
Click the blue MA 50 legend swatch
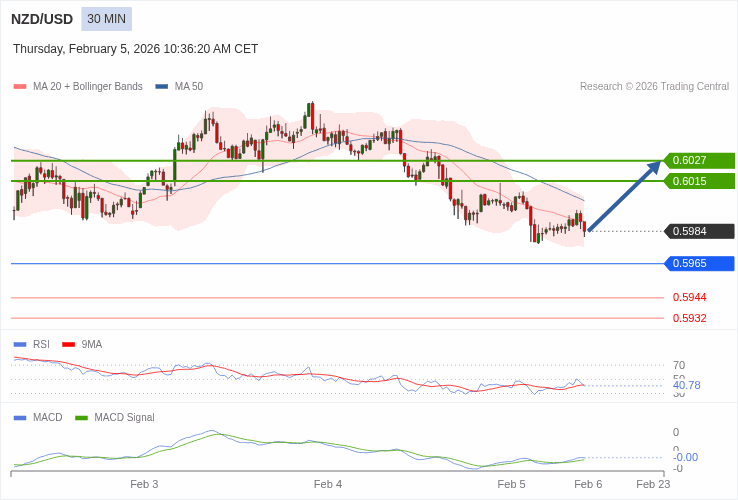(162, 87)
